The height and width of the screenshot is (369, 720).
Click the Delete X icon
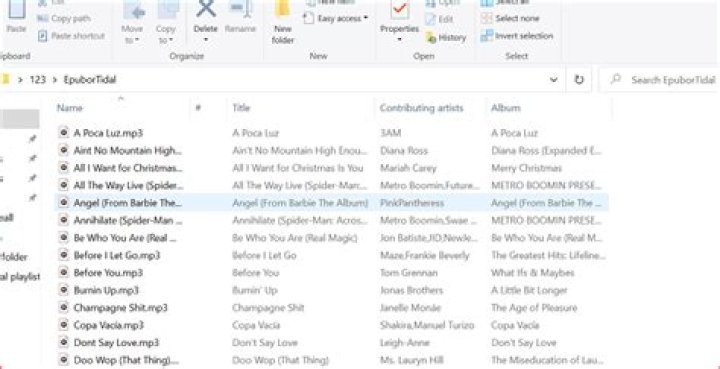click(206, 8)
